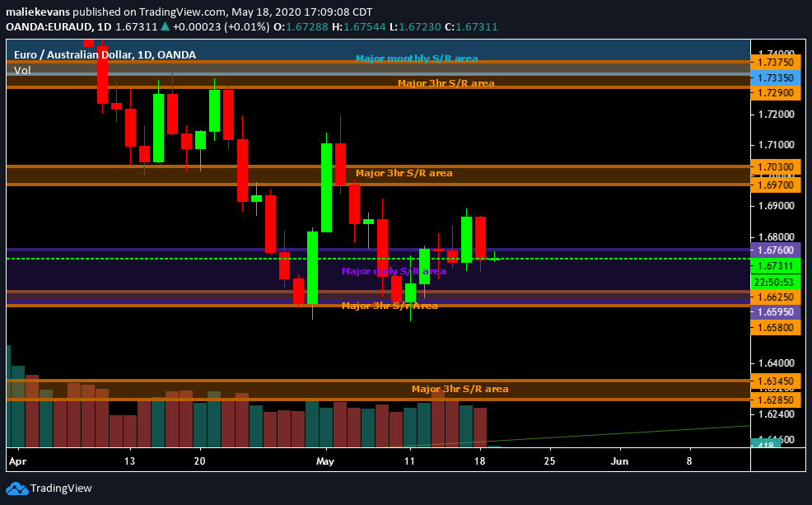Click the open value O:1.67288

301,26
